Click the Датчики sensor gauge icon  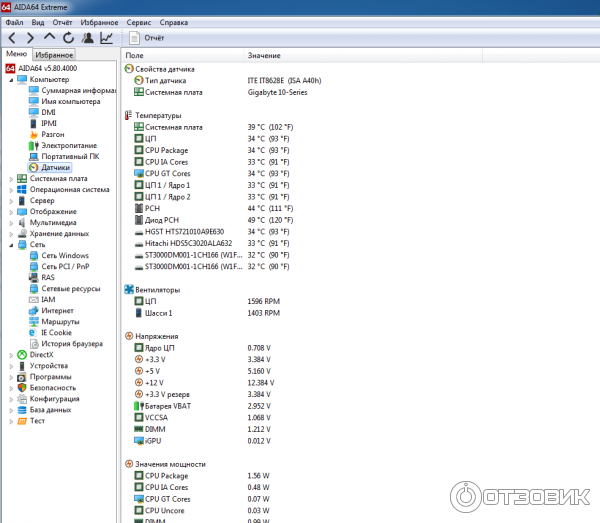pyautogui.click(x=34, y=168)
